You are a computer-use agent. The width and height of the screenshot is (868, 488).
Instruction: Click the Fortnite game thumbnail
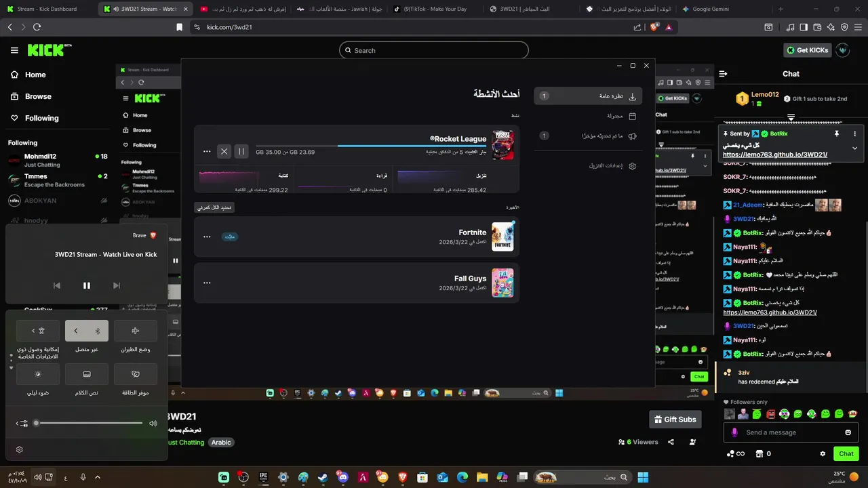(502, 237)
